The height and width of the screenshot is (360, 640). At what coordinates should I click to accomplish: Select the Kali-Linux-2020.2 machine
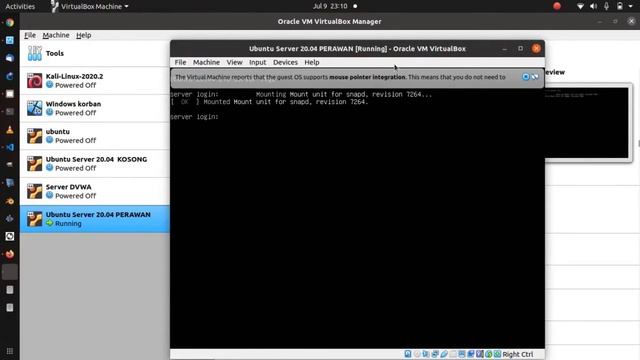tap(95, 80)
